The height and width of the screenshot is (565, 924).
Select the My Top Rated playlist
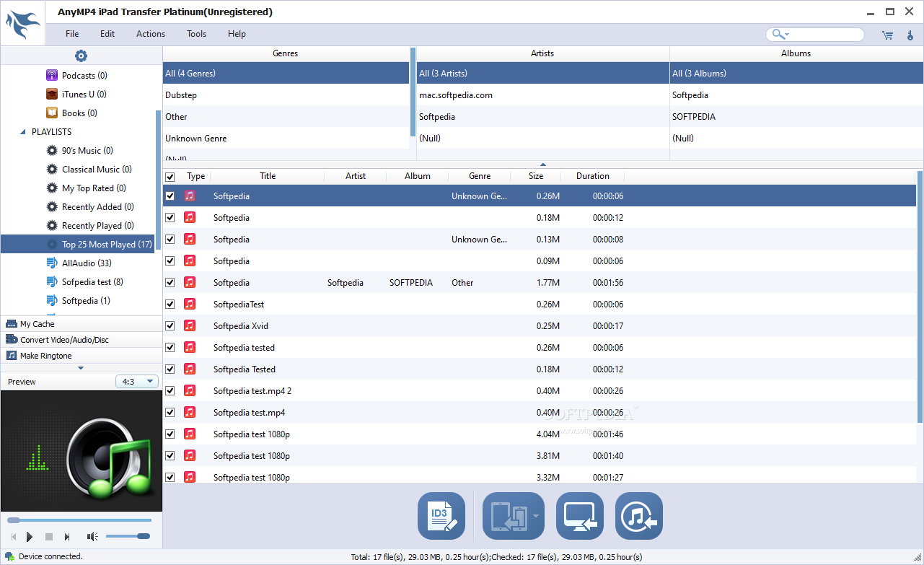click(x=94, y=188)
